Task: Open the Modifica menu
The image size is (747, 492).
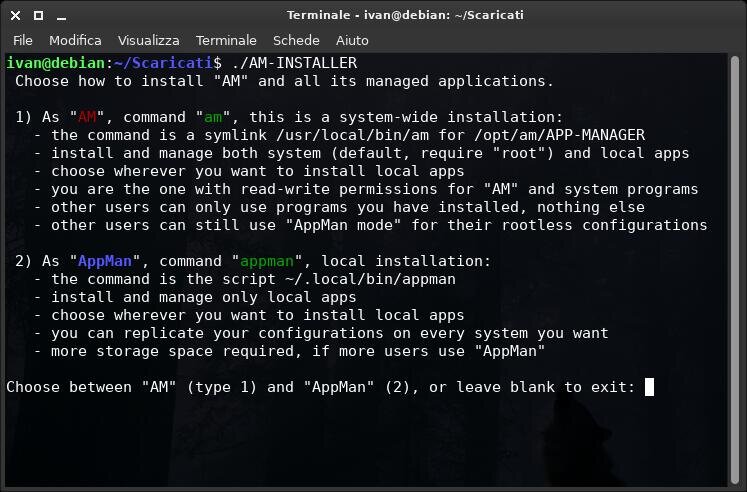Action: (x=75, y=40)
